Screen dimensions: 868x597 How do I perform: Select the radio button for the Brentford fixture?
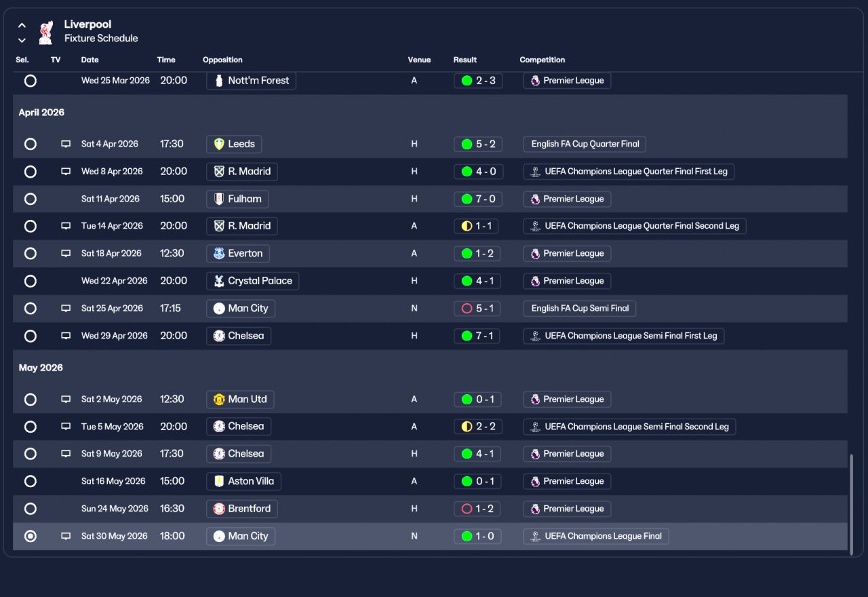click(x=31, y=509)
